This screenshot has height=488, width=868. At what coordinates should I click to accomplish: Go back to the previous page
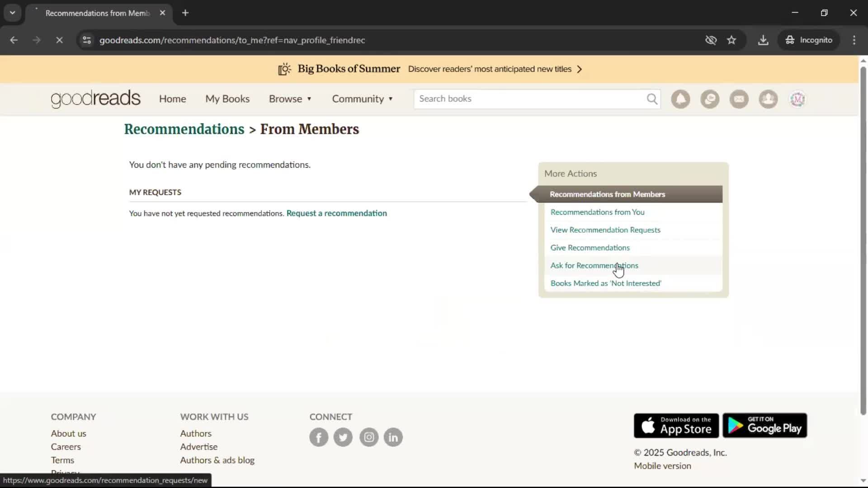click(x=14, y=40)
